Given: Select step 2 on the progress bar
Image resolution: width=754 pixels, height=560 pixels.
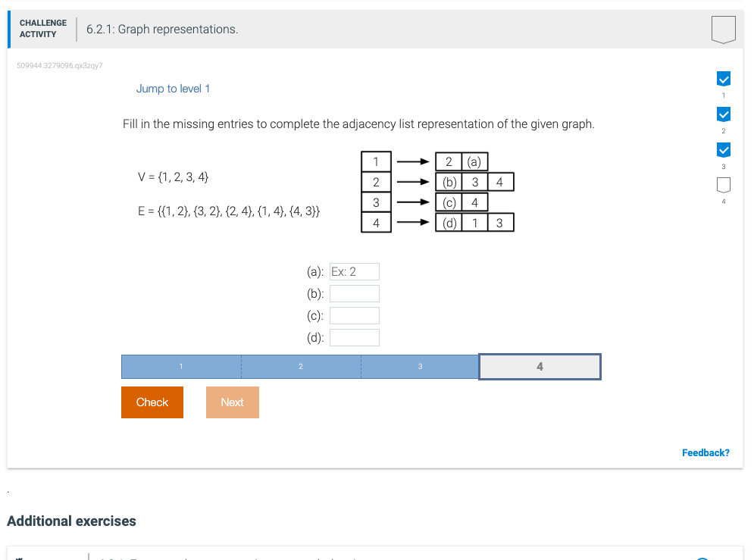Looking at the screenshot, I should point(300,366).
